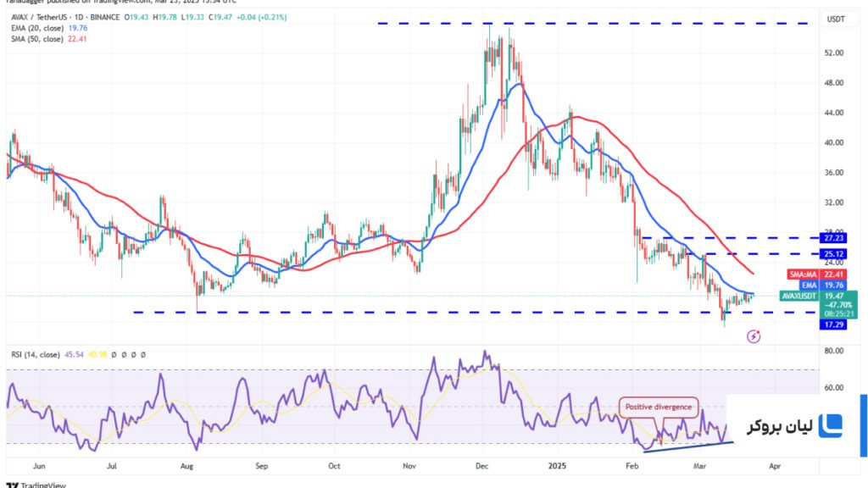
Task: Click the Jun label on time axis
Action: pyautogui.click(x=39, y=467)
